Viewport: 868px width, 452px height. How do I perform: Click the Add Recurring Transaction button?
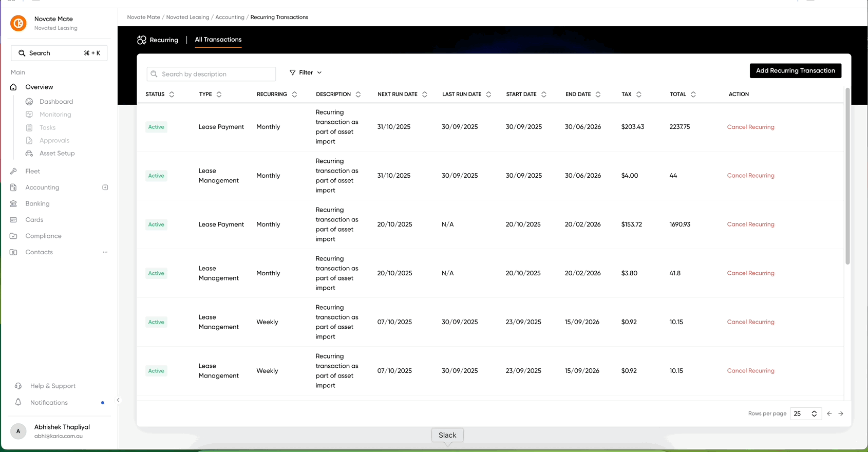(x=795, y=70)
